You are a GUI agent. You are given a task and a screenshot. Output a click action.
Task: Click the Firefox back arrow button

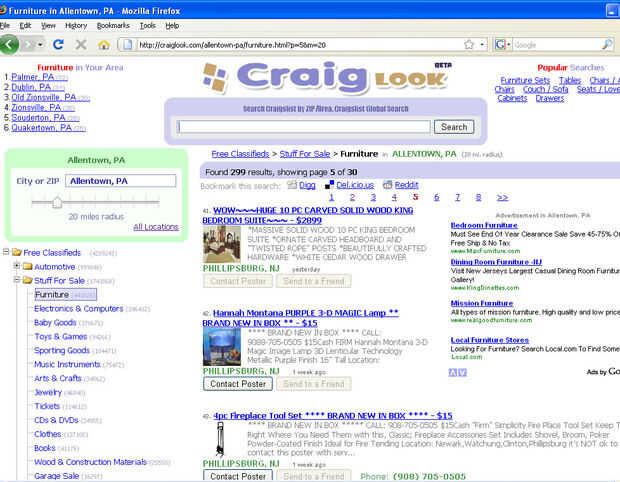9,44
